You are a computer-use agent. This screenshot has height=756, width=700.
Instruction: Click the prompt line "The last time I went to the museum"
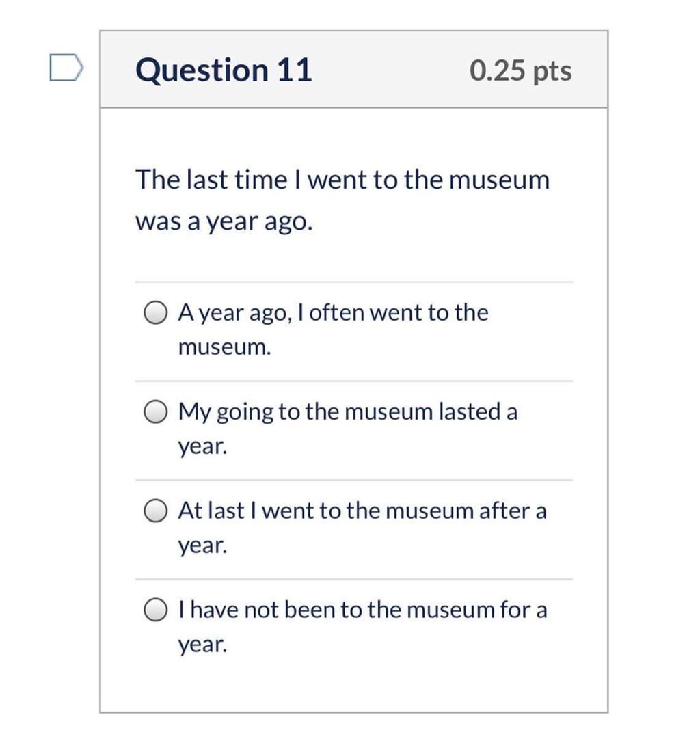coord(342,180)
